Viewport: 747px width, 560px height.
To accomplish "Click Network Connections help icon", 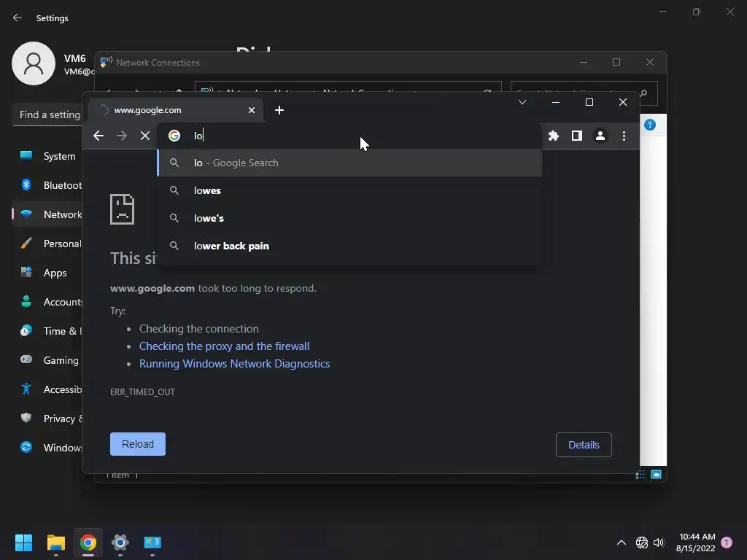I will coord(650,125).
